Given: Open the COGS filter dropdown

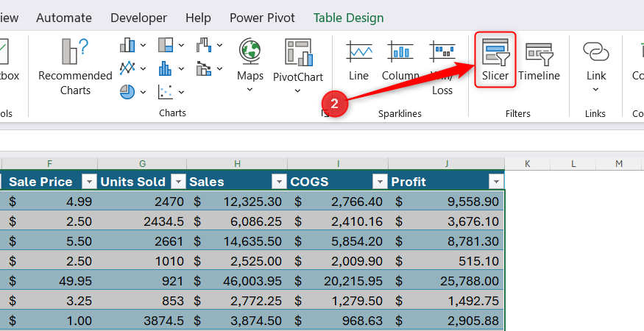Looking at the screenshot, I should tap(380, 181).
